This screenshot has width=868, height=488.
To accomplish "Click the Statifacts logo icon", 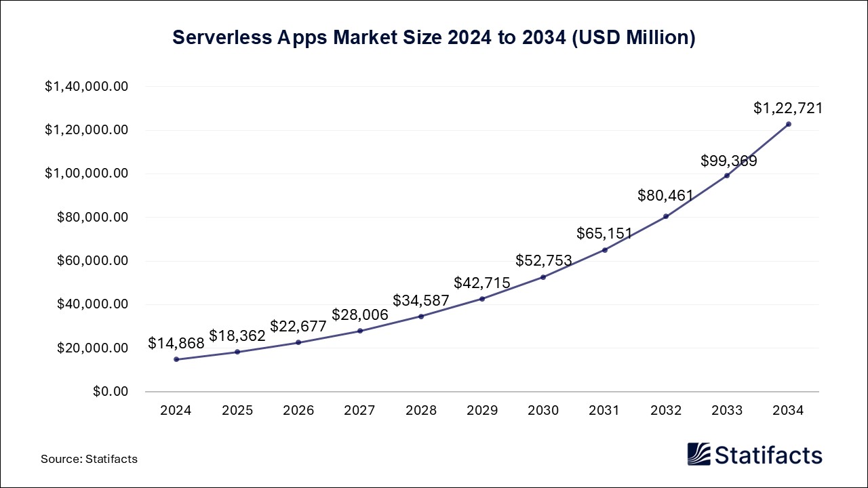I will click(699, 454).
